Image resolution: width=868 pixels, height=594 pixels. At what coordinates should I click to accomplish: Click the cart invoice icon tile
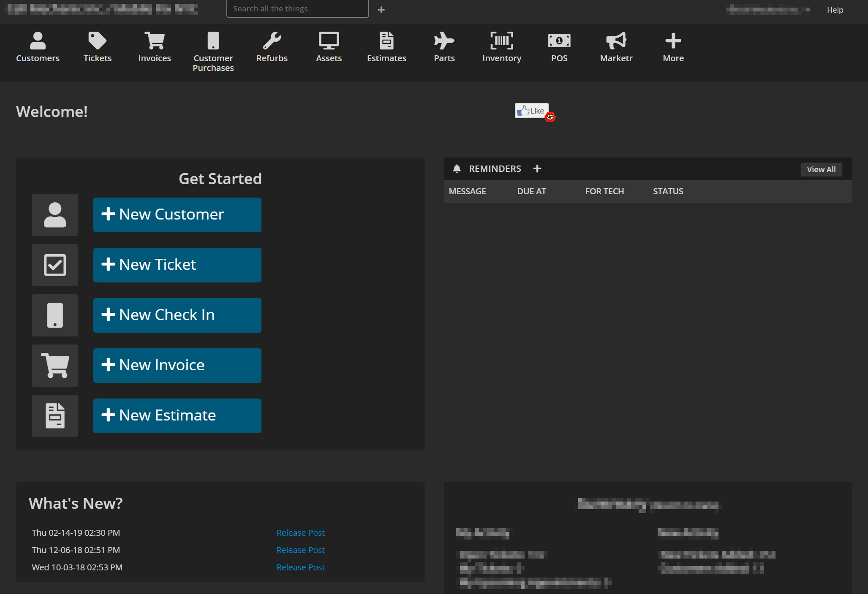pos(55,366)
